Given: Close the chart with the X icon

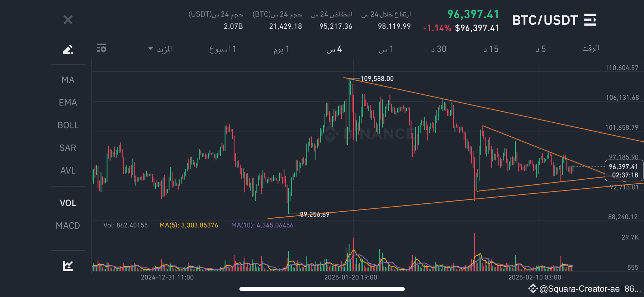Looking at the screenshot, I should [x=68, y=20].
